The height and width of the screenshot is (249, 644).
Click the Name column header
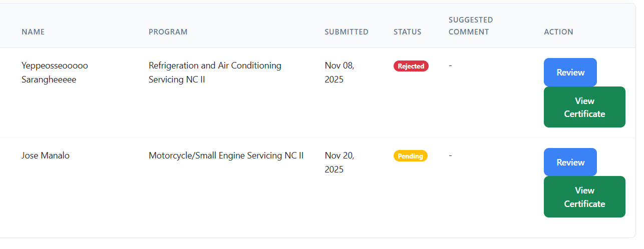point(33,32)
